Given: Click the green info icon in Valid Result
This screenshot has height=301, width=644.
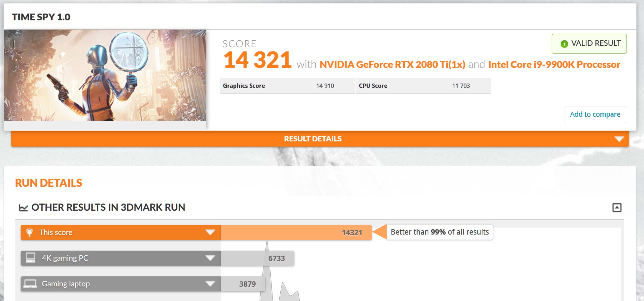Looking at the screenshot, I should tap(564, 44).
